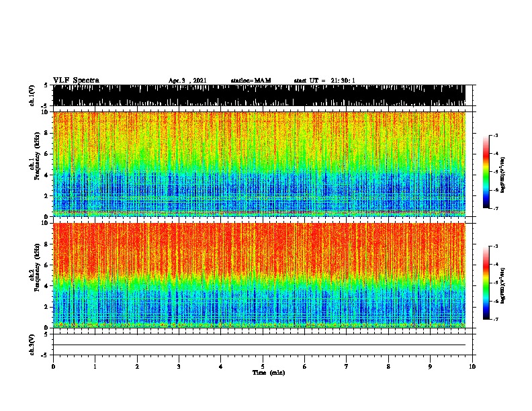Image resolution: width=532 pixels, height=411 pixels.
Task: Click the "4" kHz tick on ch.2 frequency axis
Action: [x=46, y=286]
